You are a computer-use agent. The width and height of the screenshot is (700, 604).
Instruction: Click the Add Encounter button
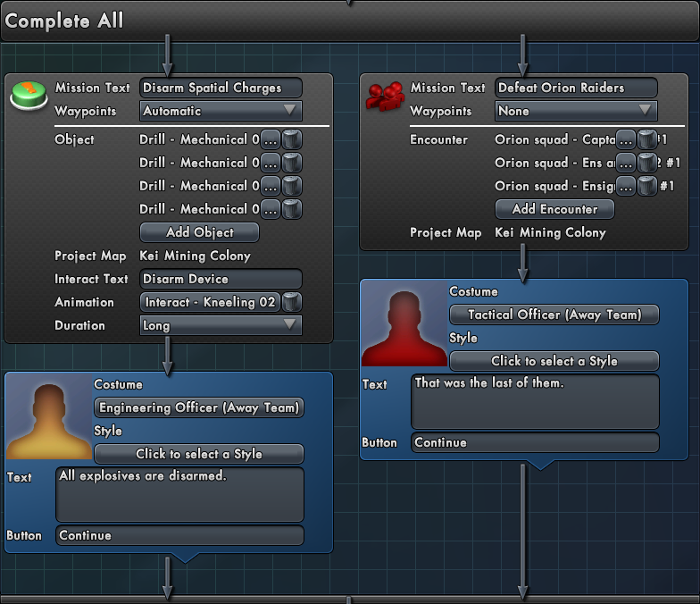click(x=555, y=209)
